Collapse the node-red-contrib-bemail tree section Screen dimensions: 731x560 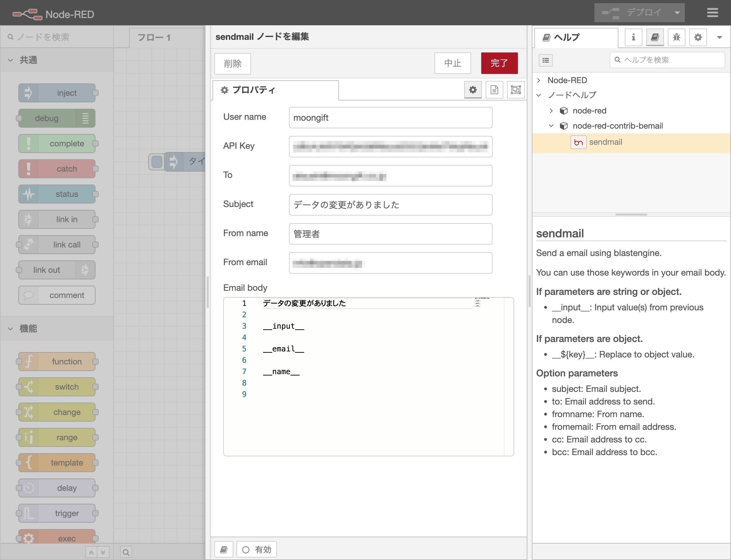[551, 126]
